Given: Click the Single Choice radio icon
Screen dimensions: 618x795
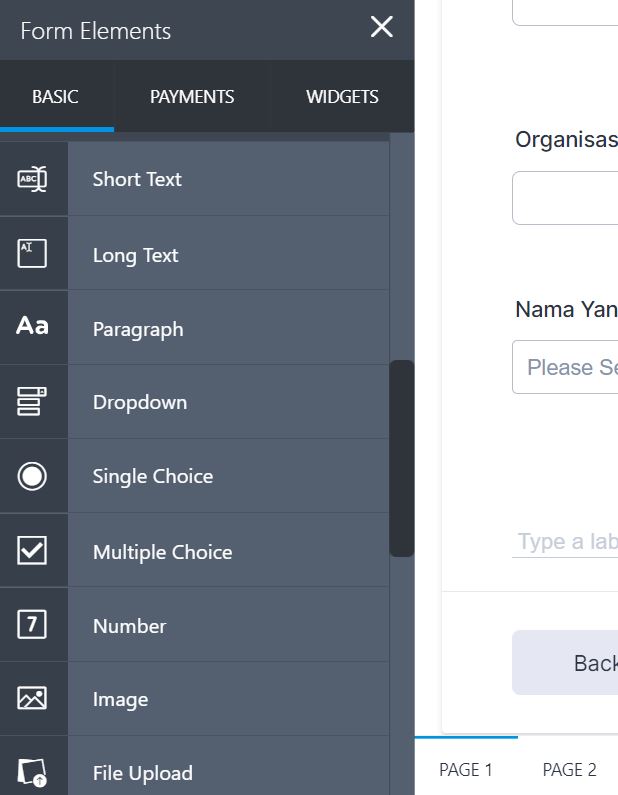Looking at the screenshot, I should click(x=32, y=476).
